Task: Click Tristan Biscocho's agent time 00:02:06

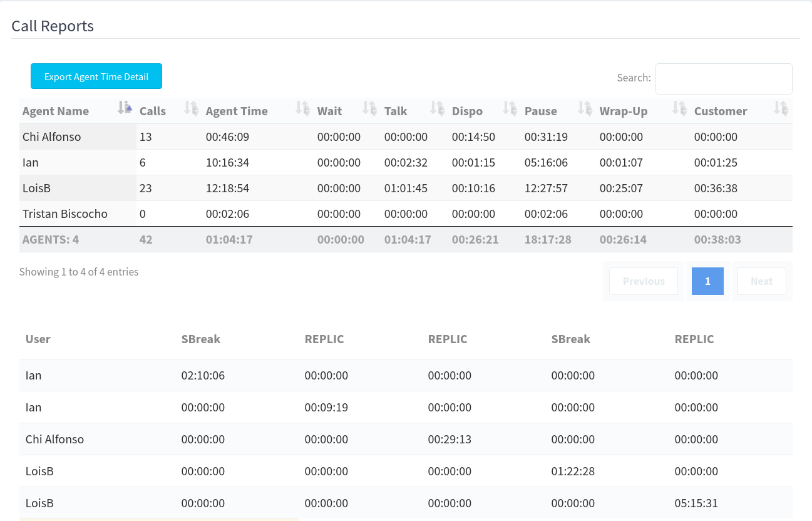Action: click(x=228, y=214)
